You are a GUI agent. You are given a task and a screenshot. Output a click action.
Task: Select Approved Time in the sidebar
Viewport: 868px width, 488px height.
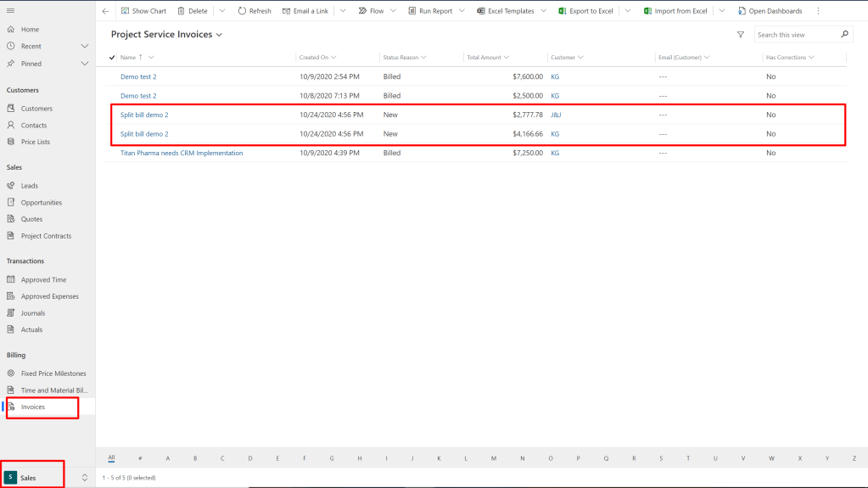coord(43,279)
